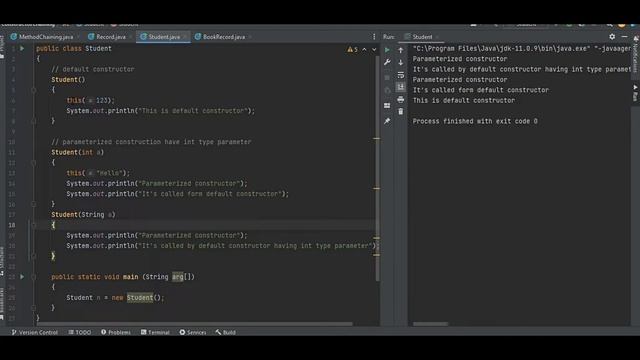Run main method via gutter arrow
Screen dimensions: 640x360
(22, 277)
